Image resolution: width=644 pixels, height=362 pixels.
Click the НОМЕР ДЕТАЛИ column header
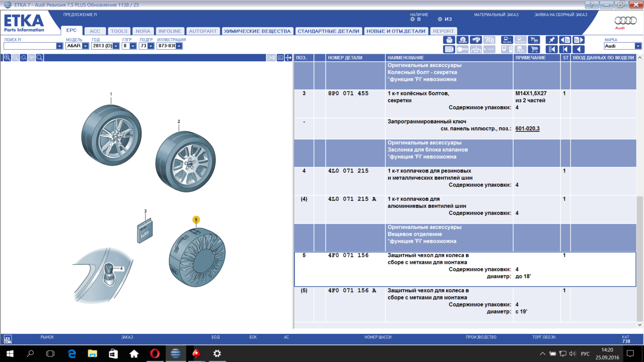pyautogui.click(x=356, y=58)
